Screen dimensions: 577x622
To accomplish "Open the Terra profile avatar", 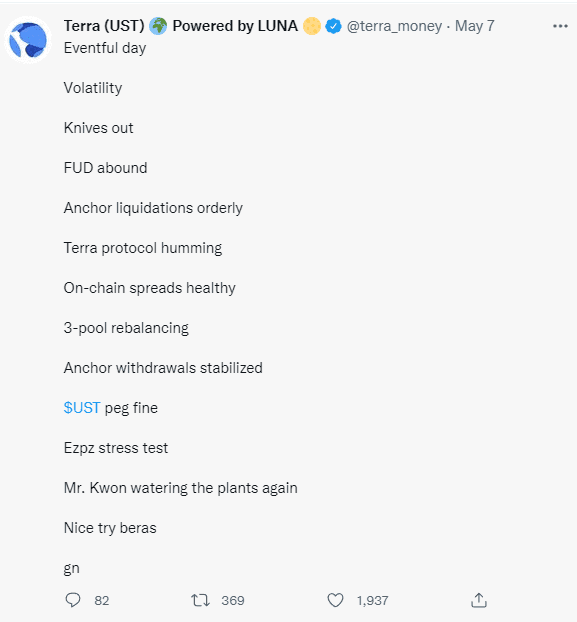I will 28,40.
